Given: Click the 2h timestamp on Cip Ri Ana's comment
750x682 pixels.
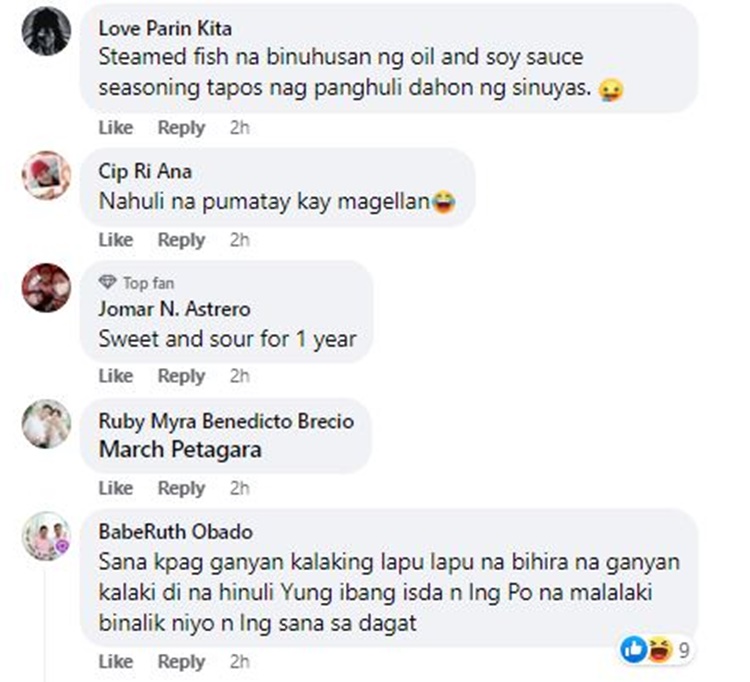Looking at the screenshot, I should tap(239, 240).
